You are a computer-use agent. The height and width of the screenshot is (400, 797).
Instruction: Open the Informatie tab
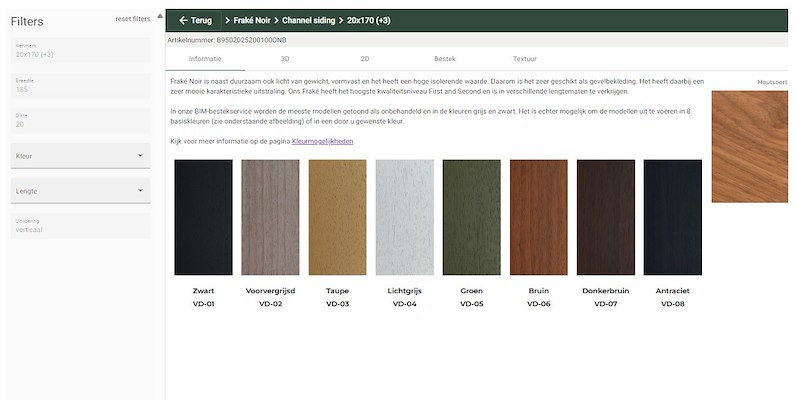pos(205,60)
